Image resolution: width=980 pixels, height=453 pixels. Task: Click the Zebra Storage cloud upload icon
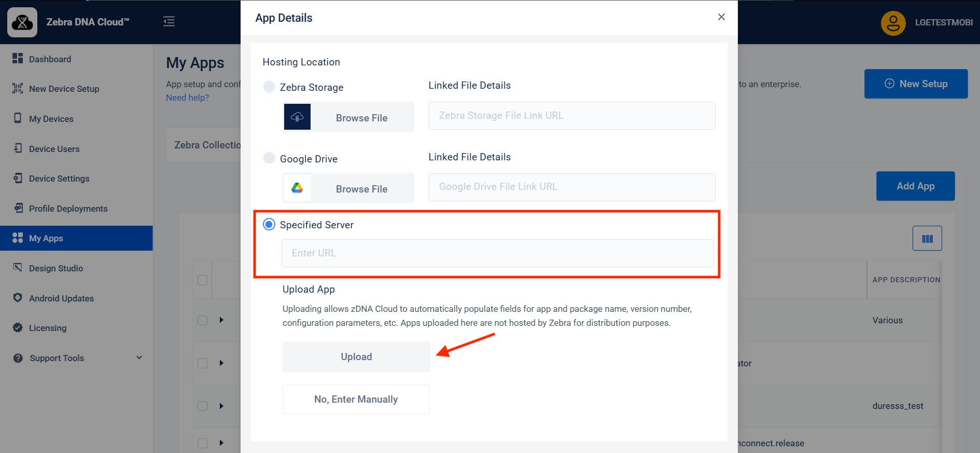pos(297,117)
